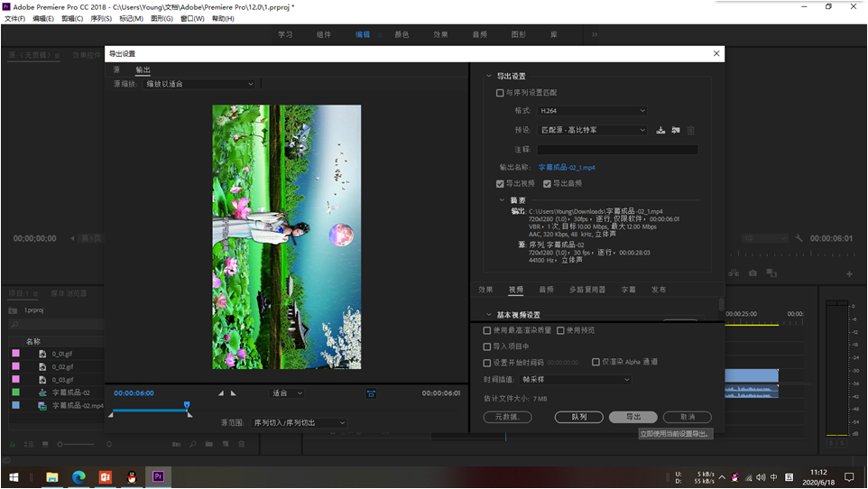Toggle the aspect ratio correction icon

371,393
